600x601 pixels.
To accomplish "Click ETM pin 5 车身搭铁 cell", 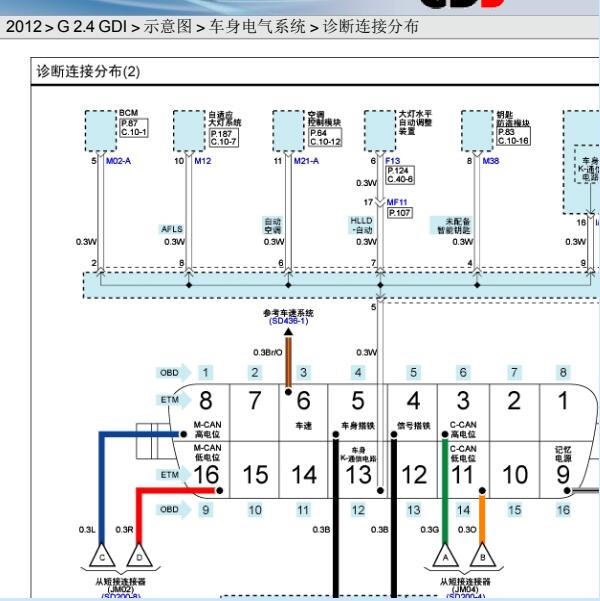I will pos(358,413).
